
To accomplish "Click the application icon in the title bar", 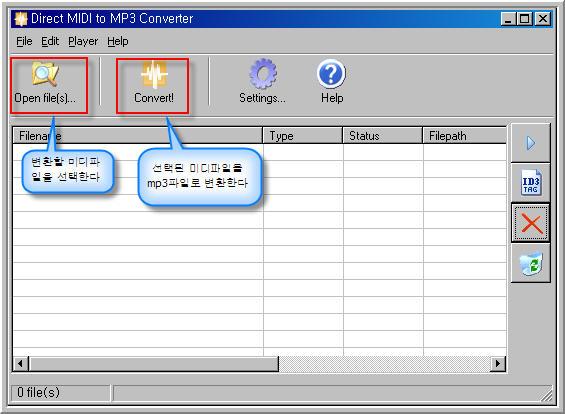I will 21,19.
